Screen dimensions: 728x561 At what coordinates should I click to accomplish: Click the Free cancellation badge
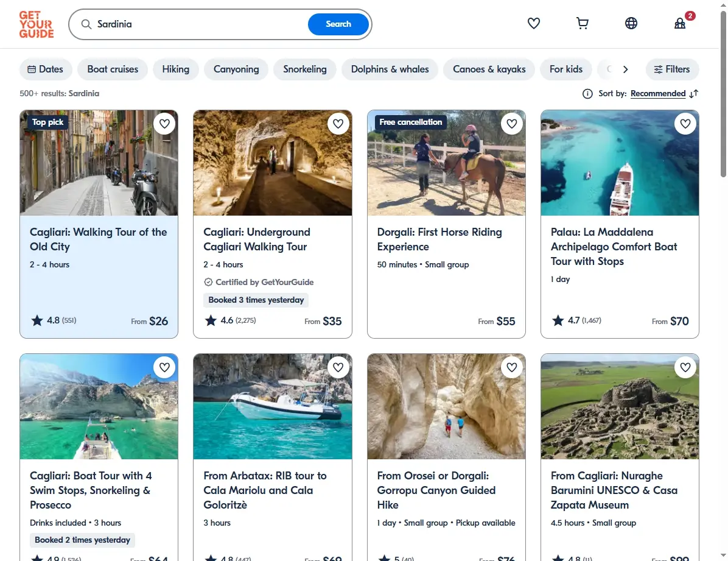(x=411, y=122)
